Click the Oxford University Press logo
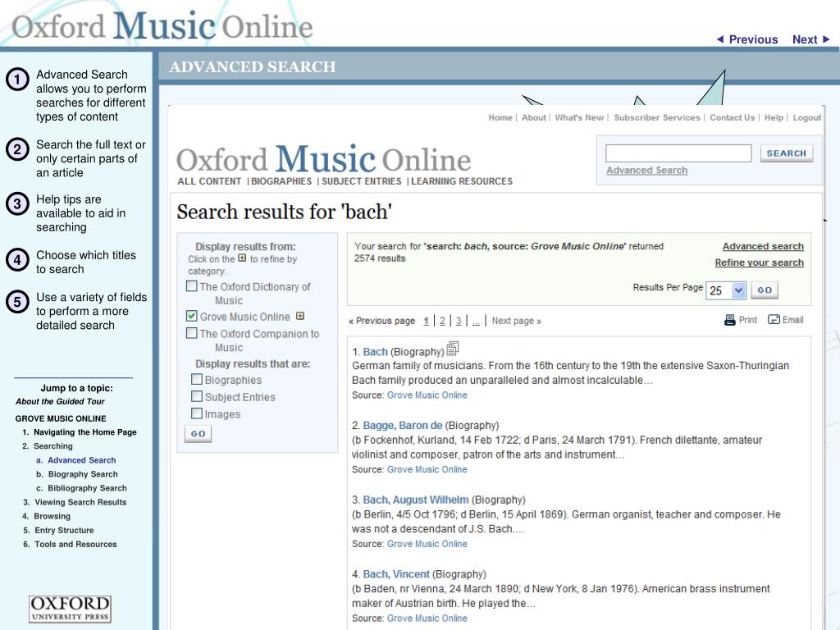 [x=70, y=609]
